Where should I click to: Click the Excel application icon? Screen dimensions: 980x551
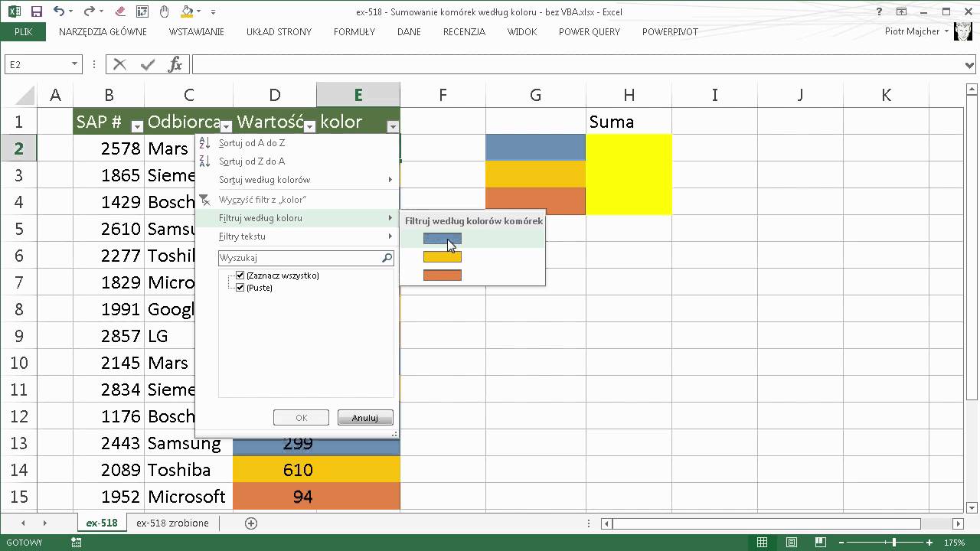(x=15, y=11)
